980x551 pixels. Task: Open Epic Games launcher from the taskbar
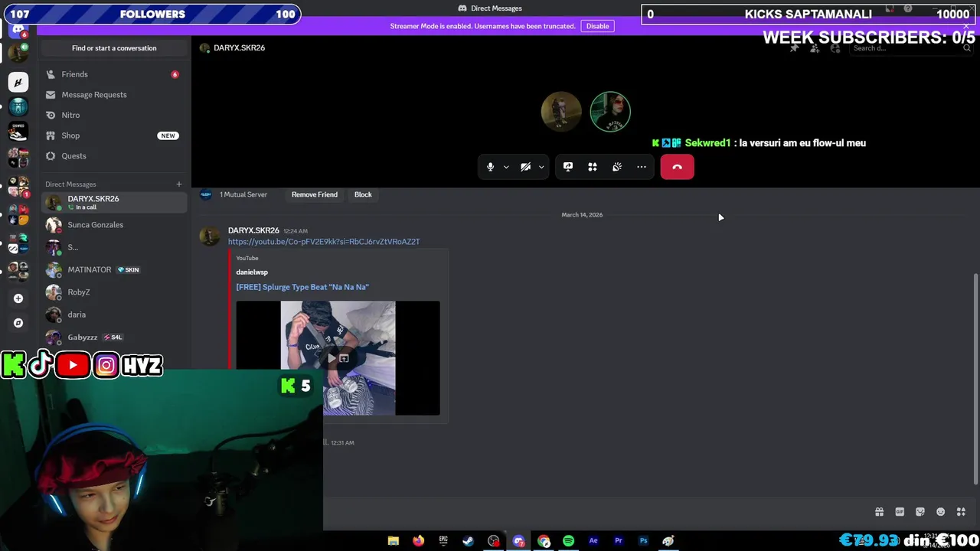443,541
